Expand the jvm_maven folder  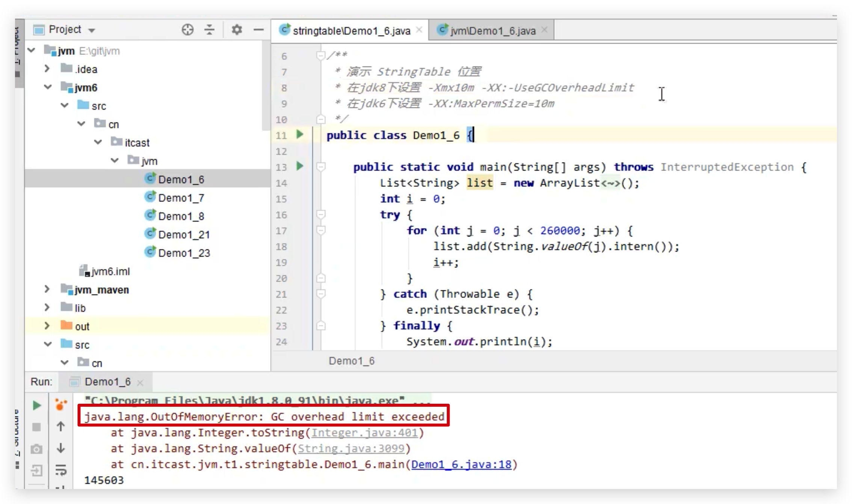(47, 289)
